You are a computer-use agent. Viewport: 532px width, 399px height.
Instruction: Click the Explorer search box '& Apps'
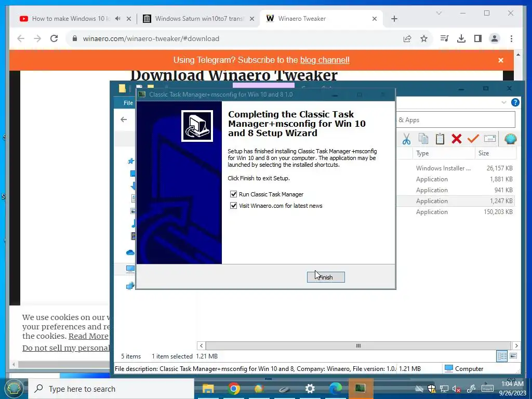[456, 120]
